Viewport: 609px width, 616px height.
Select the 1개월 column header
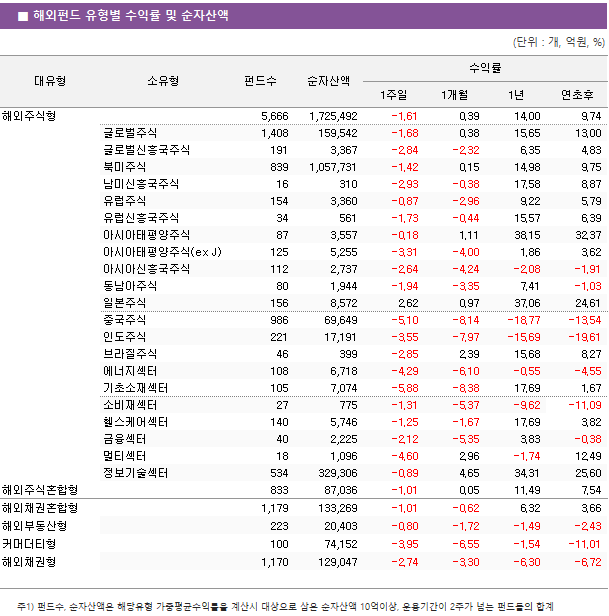pos(455,95)
